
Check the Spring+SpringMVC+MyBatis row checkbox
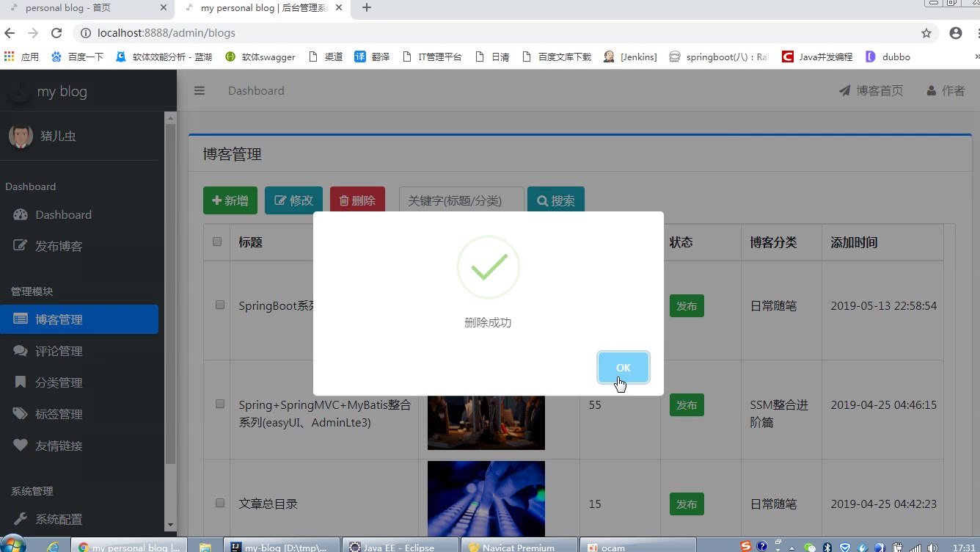[220, 404]
